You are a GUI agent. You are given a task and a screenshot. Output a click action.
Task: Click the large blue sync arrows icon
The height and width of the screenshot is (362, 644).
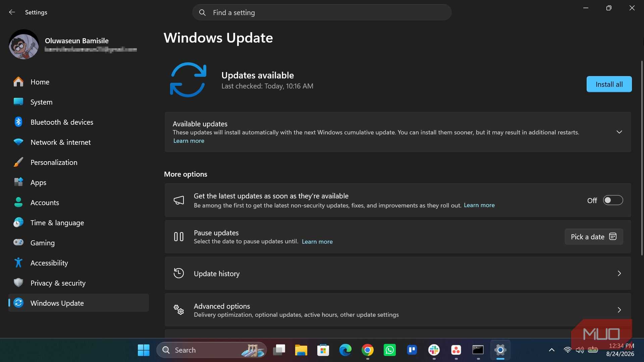188,80
